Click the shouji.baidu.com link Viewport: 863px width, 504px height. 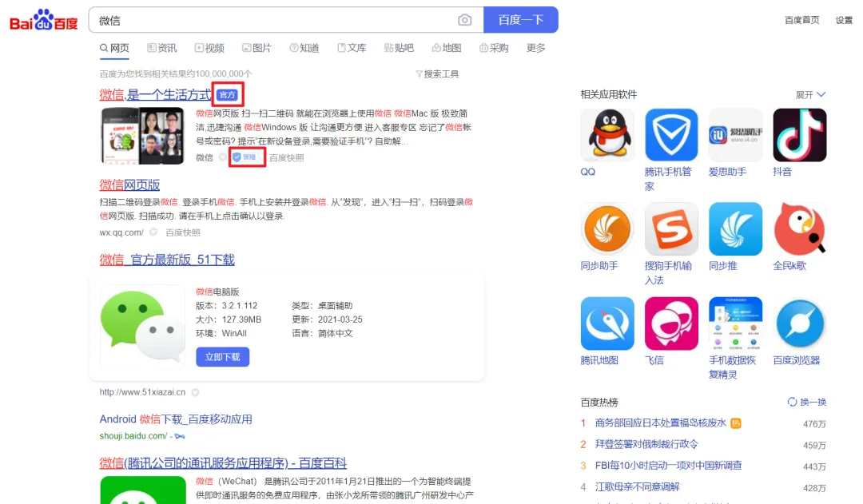[x=133, y=436]
